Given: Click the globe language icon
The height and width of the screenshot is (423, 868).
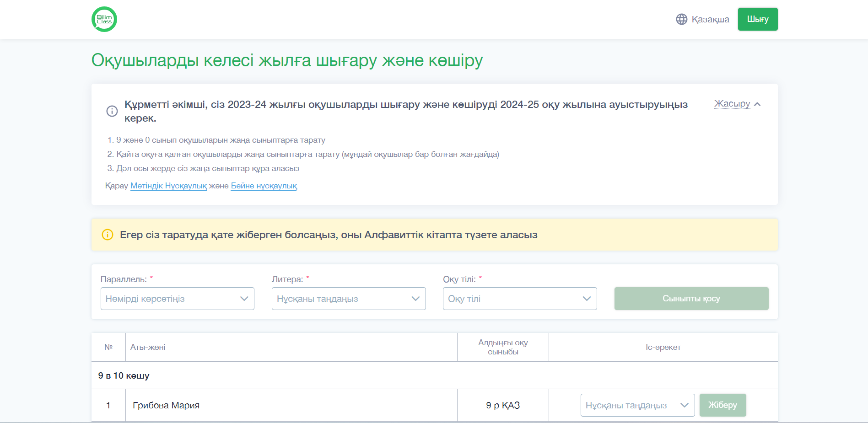Looking at the screenshot, I should click(682, 19).
